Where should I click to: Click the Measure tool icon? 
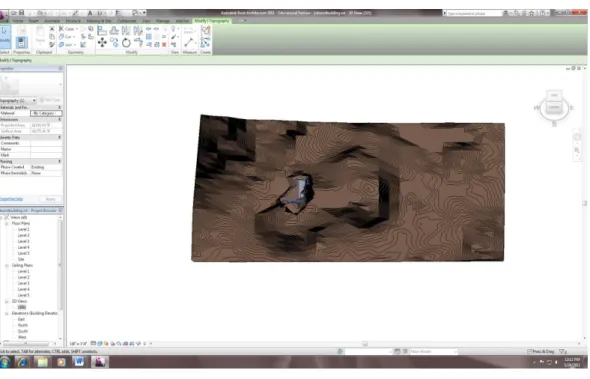189,42
